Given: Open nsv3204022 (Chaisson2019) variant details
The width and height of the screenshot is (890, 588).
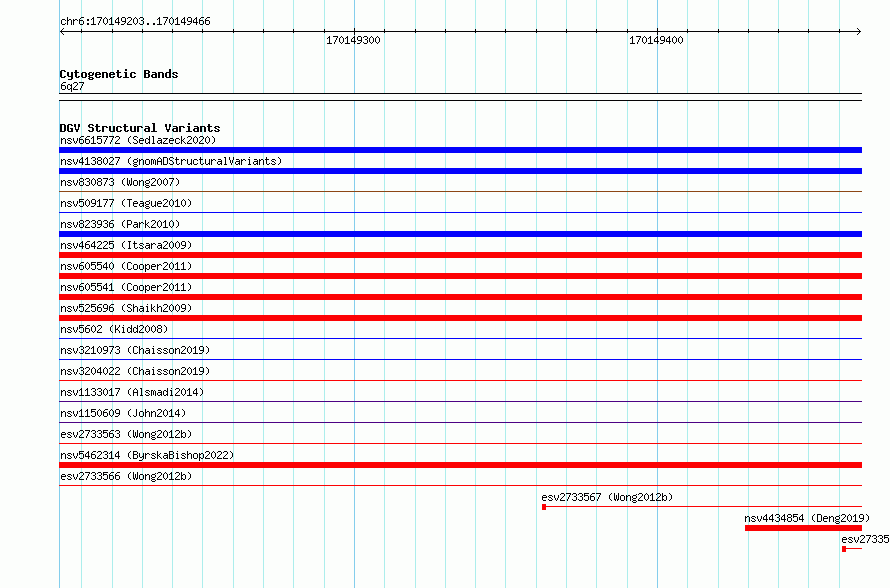Looking at the screenshot, I should coord(135,371).
